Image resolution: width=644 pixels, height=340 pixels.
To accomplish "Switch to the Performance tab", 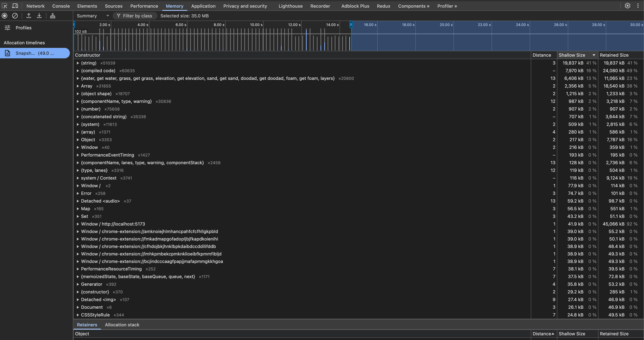I will point(144,6).
